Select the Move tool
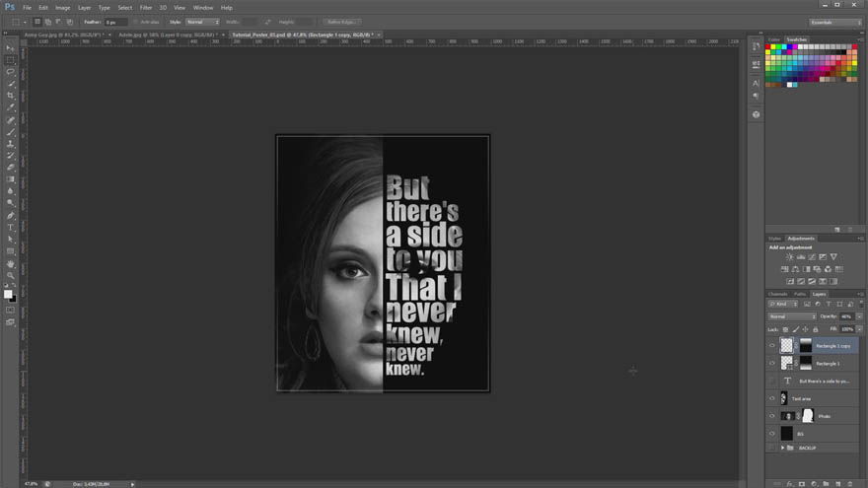868x488 pixels. 10,48
